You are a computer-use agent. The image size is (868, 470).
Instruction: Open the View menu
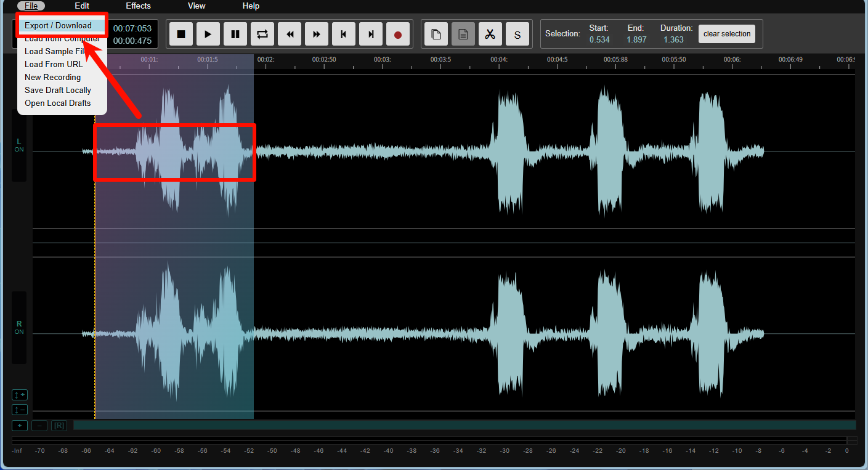coord(197,6)
